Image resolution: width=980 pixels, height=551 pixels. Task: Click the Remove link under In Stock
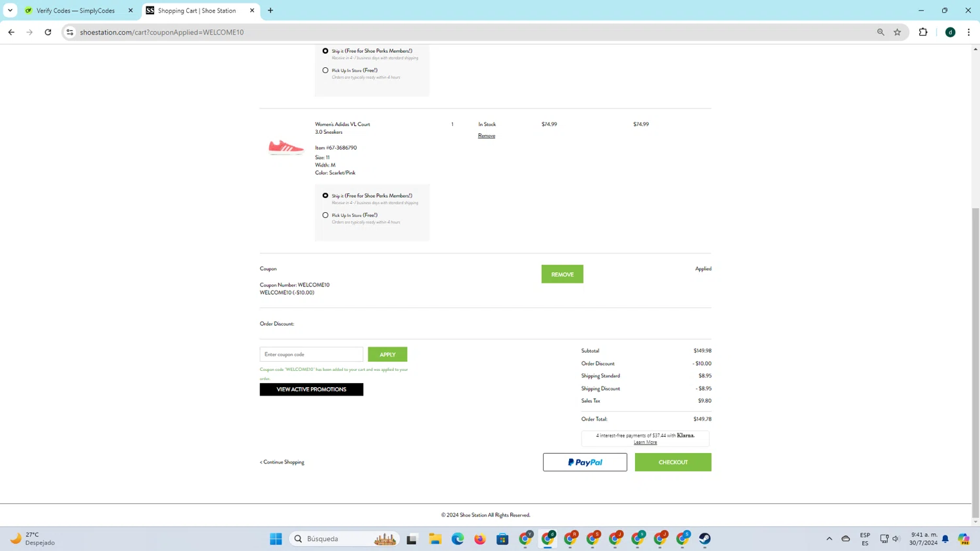pyautogui.click(x=487, y=136)
